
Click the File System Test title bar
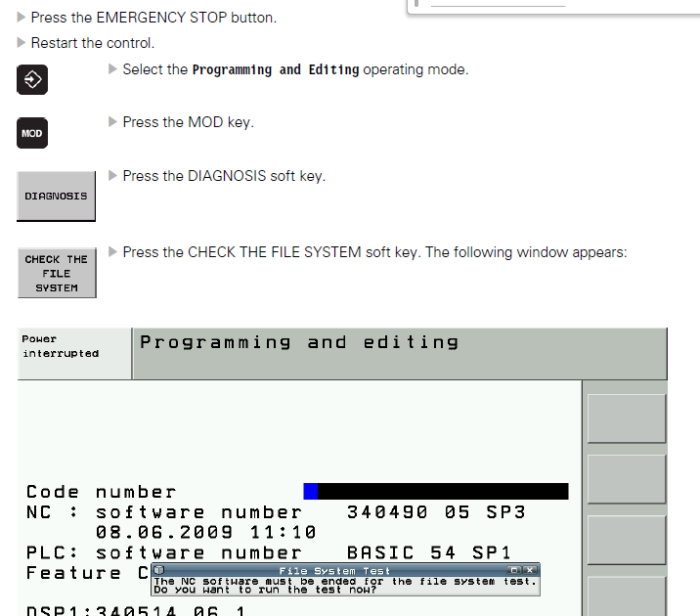point(334,570)
